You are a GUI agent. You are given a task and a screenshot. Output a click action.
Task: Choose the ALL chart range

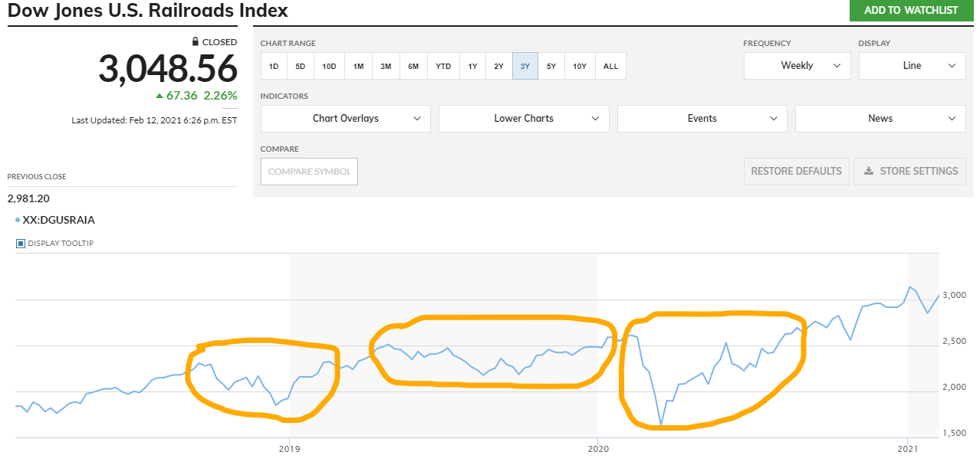tap(610, 67)
